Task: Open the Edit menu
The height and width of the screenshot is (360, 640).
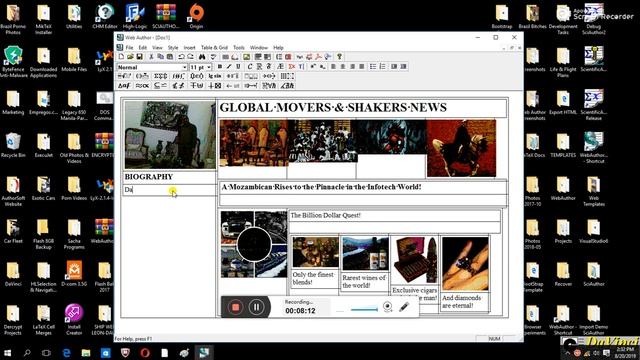Action: 142,48
